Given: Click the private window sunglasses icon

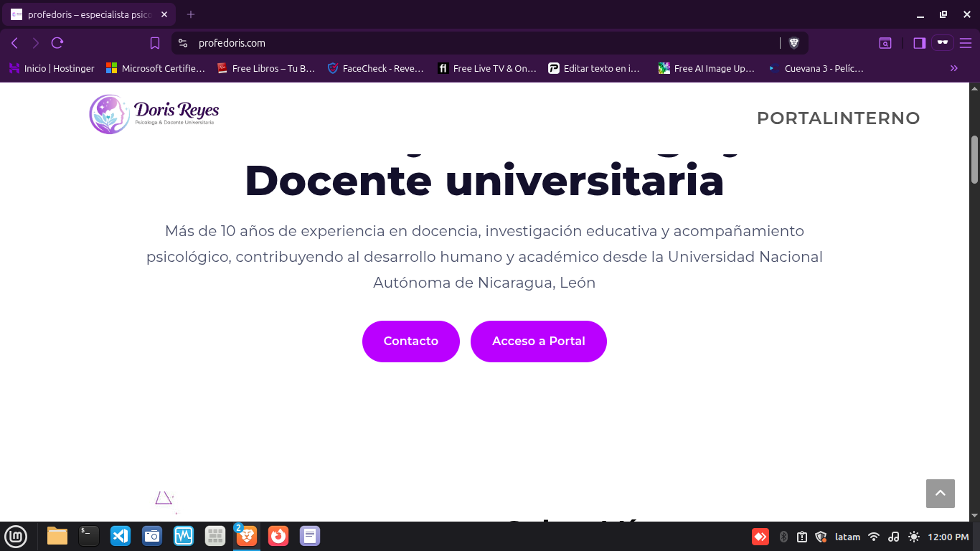Looking at the screenshot, I should click(943, 43).
